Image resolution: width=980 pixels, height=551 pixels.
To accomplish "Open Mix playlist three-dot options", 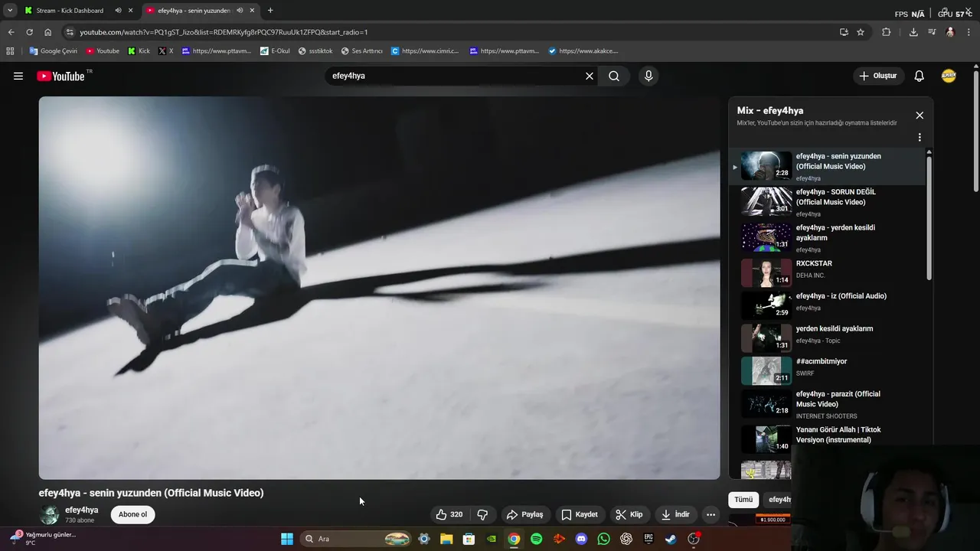I will click(x=920, y=137).
